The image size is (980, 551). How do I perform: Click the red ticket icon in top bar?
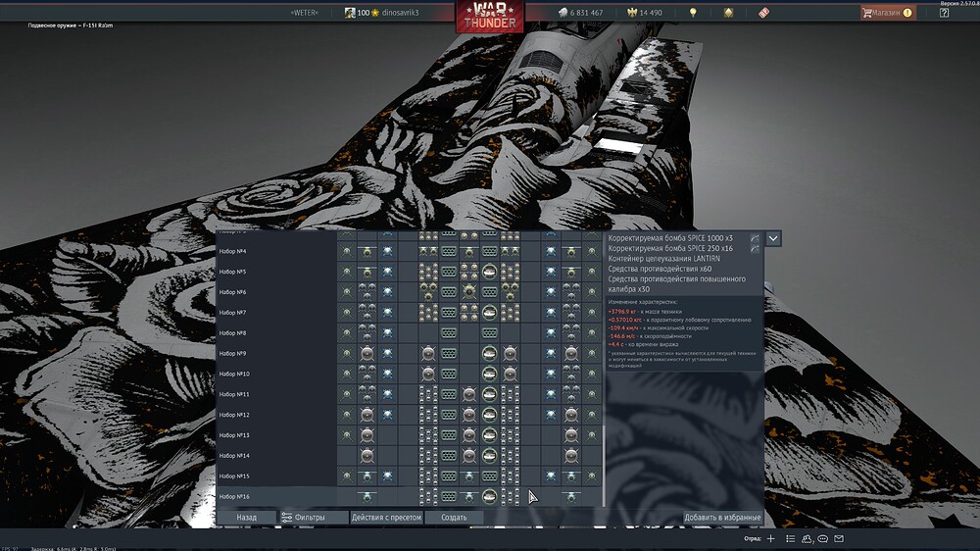pyautogui.click(x=763, y=13)
